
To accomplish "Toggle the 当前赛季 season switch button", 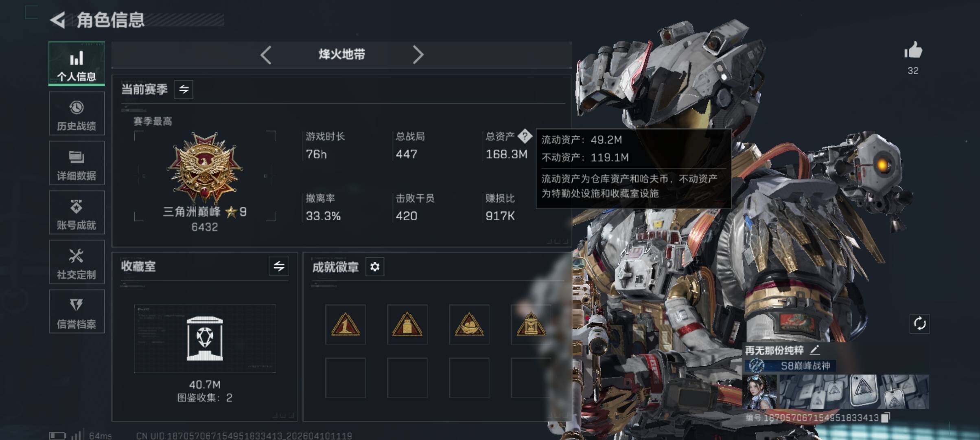I will tap(184, 89).
